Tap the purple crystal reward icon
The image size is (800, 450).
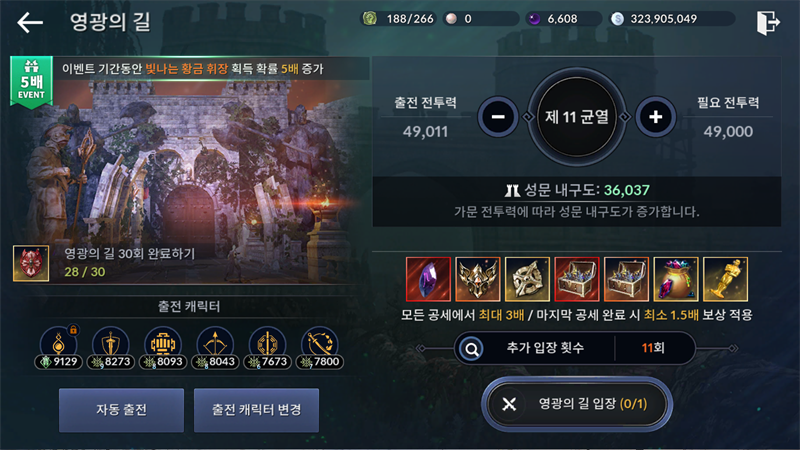tap(428, 279)
